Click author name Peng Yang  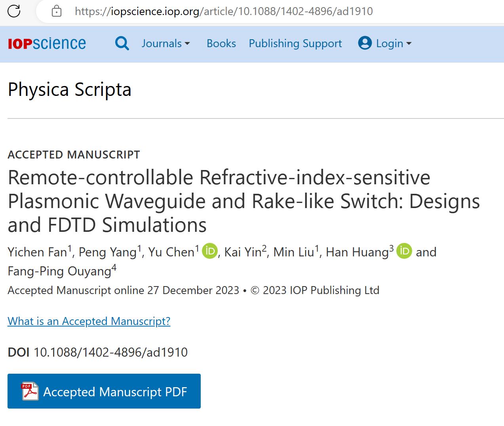(107, 252)
